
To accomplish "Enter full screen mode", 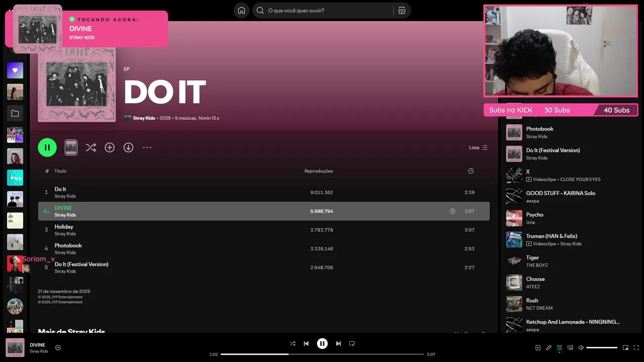I will [x=636, y=347].
